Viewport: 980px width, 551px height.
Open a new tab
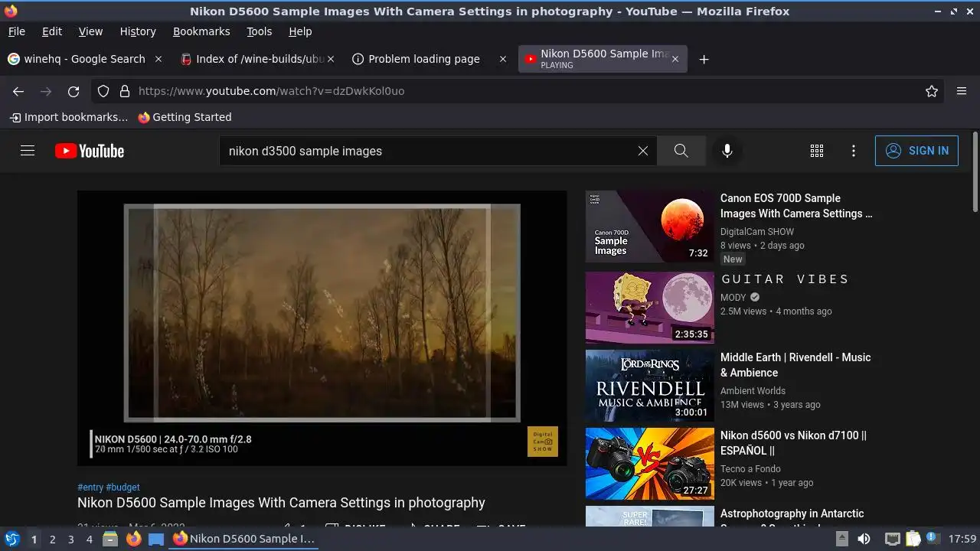pos(704,59)
